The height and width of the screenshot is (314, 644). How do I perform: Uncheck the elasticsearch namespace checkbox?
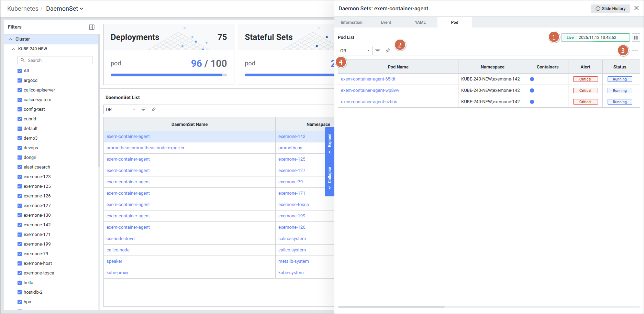coord(20,167)
